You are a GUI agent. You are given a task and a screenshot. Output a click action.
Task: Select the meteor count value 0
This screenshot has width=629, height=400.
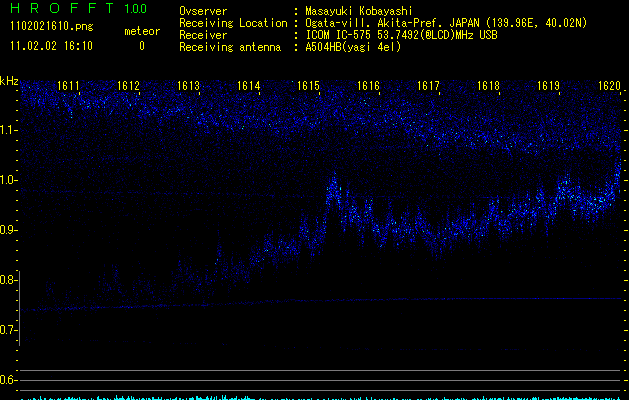point(141,46)
